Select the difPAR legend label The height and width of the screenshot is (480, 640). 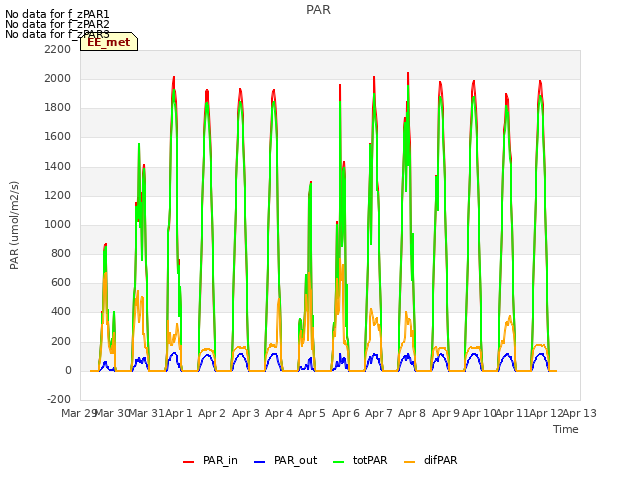tap(441, 460)
